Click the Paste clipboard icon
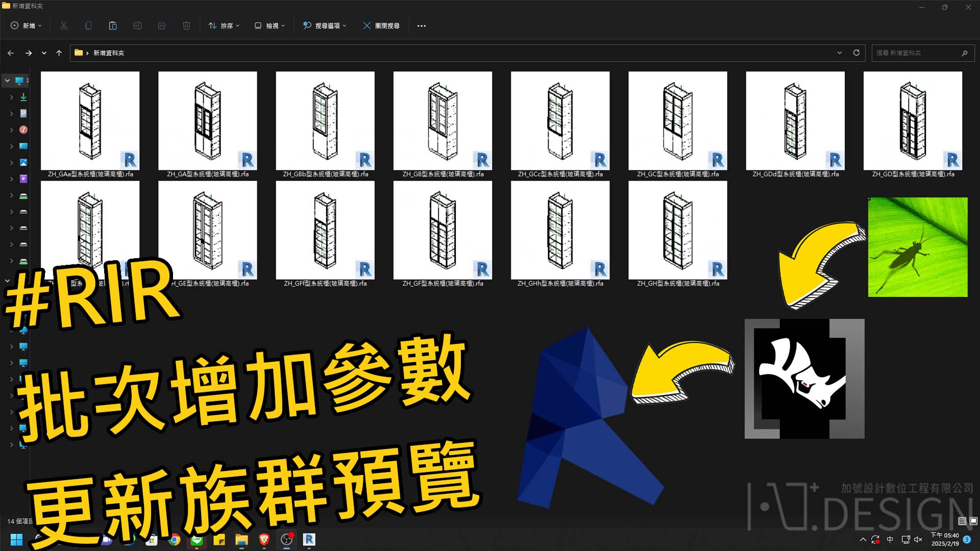 (x=113, y=26)
